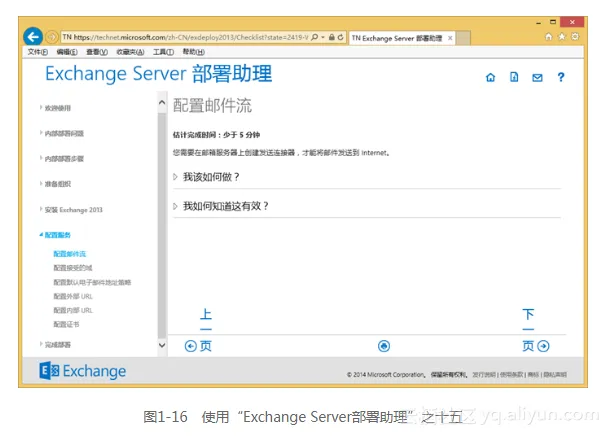This screenshot has height=436, width=610.
Task: Collapse the 配置服务 sidebar section
Action: click(55, 235)
